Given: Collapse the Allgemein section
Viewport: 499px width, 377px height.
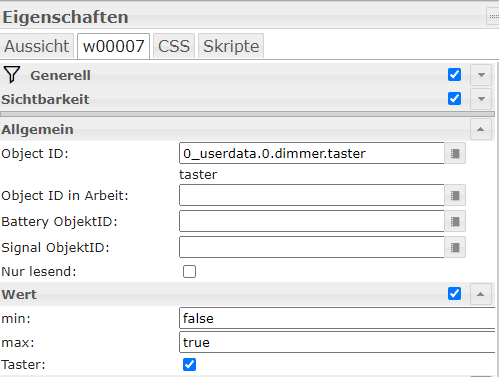Looking at the screenshot, I should coord(481,129).
